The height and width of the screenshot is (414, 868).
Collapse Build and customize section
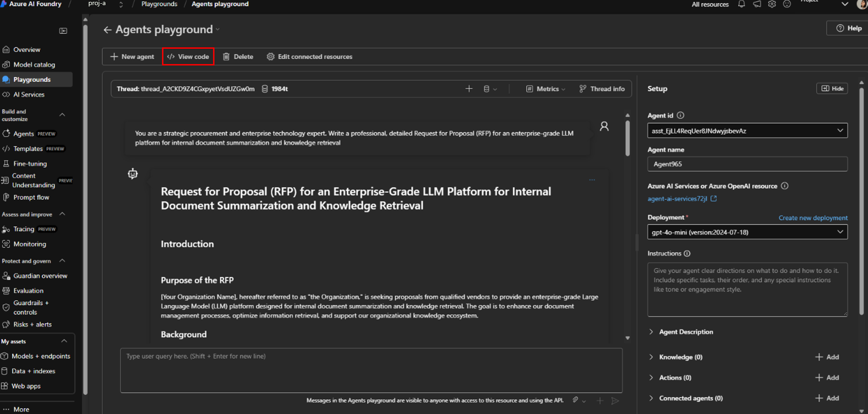tap(62, 115)
